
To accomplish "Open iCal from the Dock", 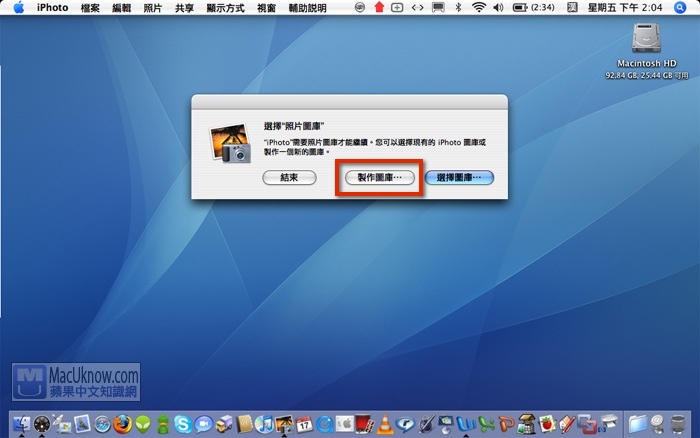I will (x=304, y=424).
